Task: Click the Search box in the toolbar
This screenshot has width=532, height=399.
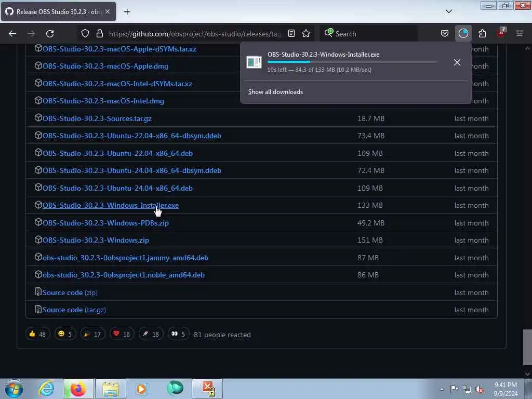Action: pyautogui.click(x=368, y=34)
